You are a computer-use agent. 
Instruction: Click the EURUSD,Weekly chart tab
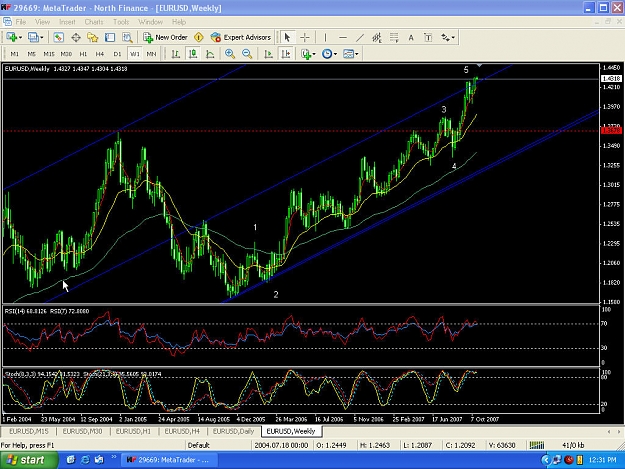(x=291, y=432)
